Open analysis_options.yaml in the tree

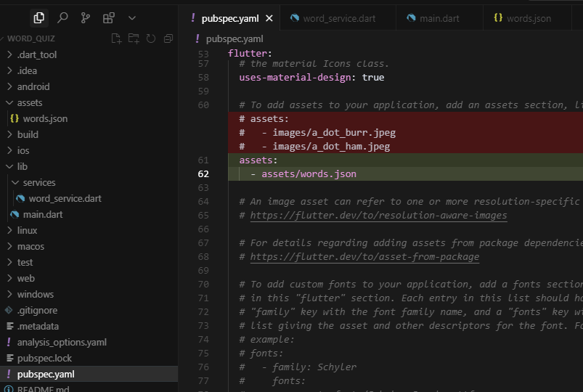89,343
